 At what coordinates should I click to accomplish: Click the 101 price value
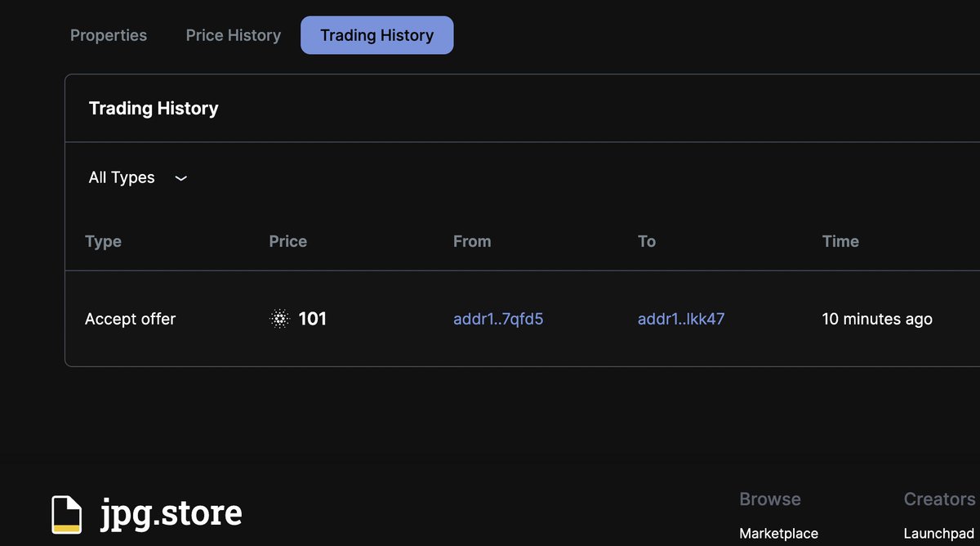[313, 319]
